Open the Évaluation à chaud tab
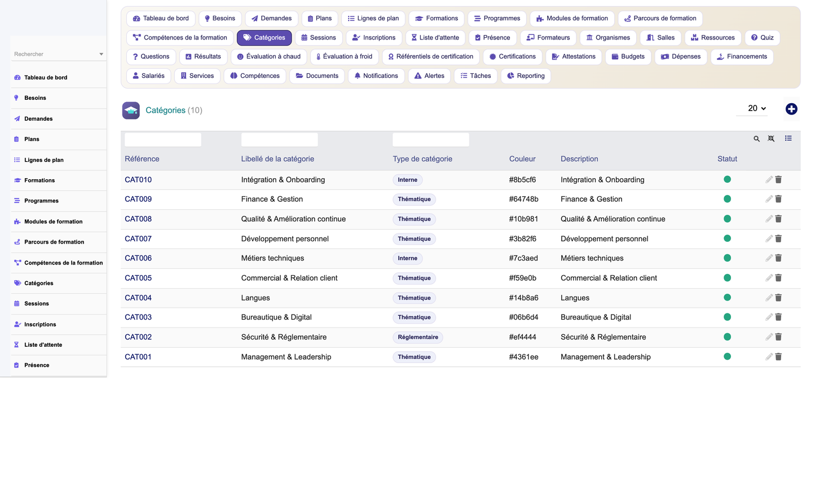This screenshot has height=504, width=815. [269, 56]
